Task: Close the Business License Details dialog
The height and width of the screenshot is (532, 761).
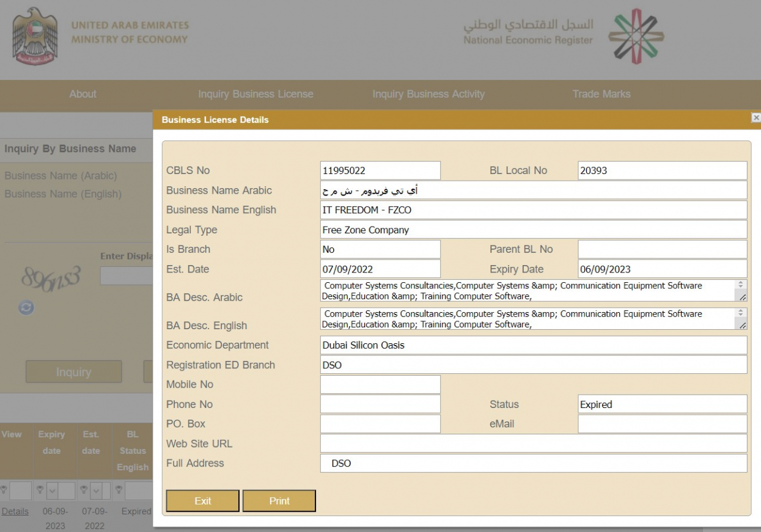Action: tap(755, 118)
